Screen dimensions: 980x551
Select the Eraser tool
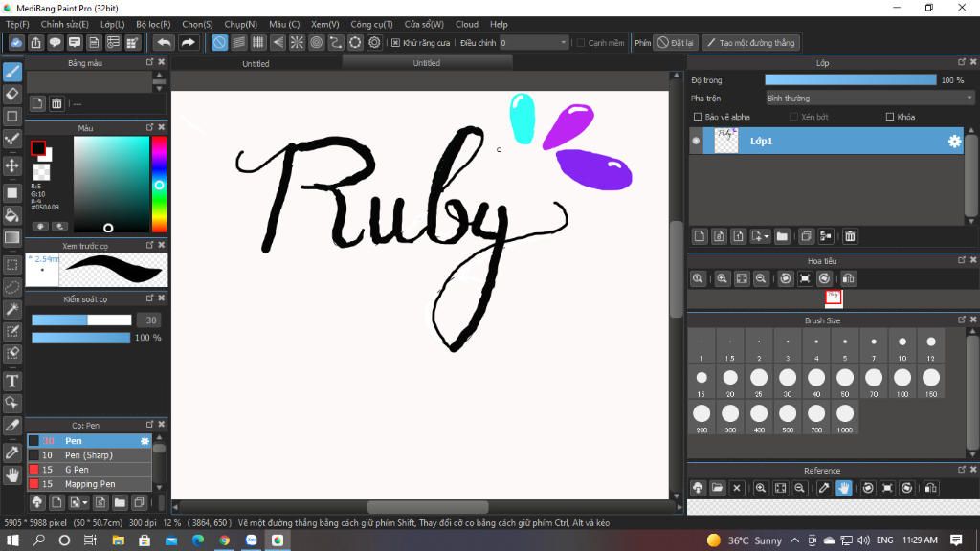pyautogui.click(x=11, y=95)
